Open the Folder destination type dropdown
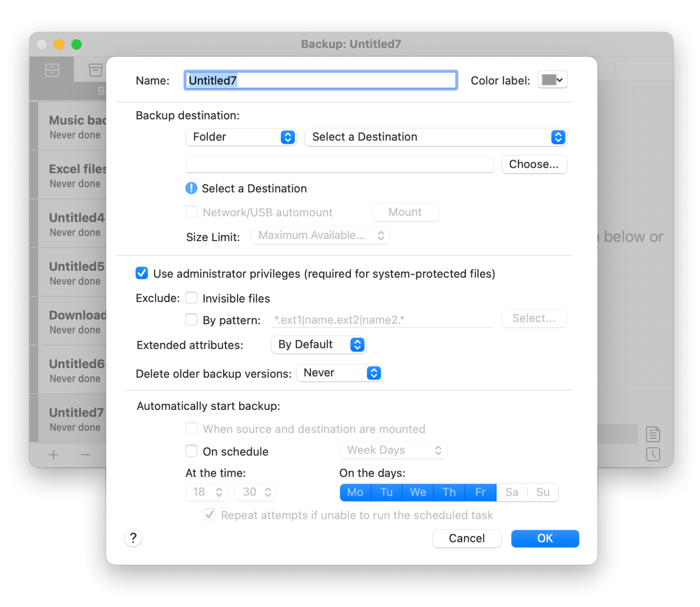This screenshot has width=700, height=607. 241,137
